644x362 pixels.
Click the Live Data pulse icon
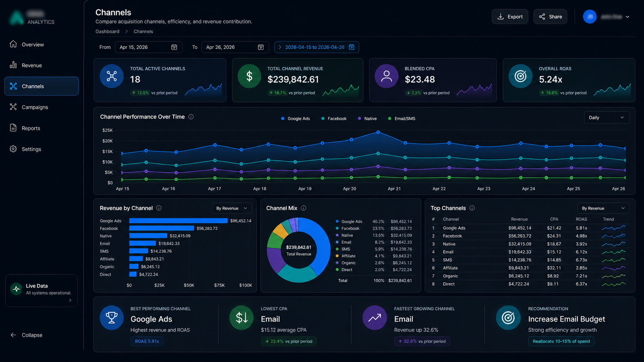pyautogui.click(x=16, y=289)
